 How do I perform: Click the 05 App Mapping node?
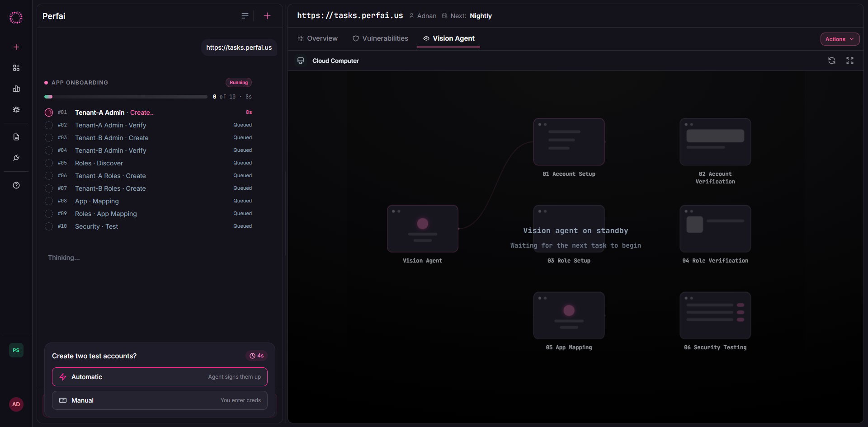click(569, 315)
